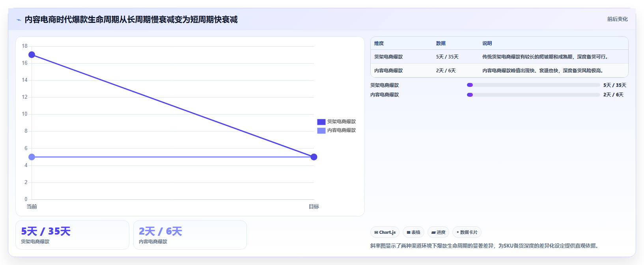644x265 pixels.
Task: Click the 数据卡片 star icon
Action: point(458,232)
